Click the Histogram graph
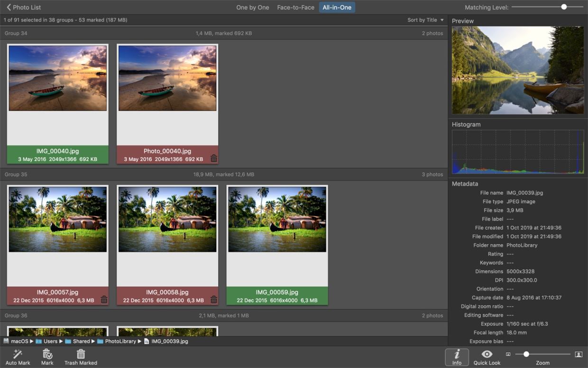This screenshot has width=588, height=368. [518, 152]
